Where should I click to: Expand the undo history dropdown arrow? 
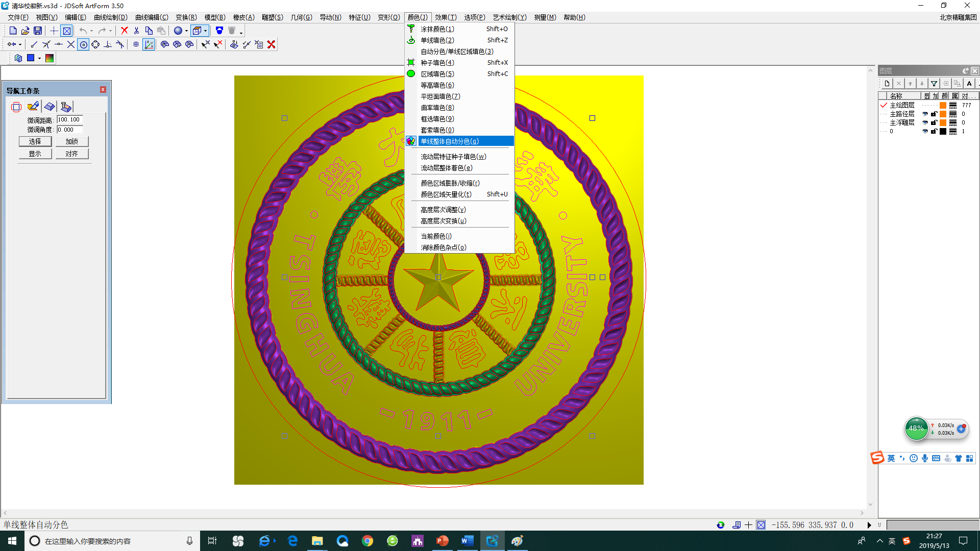(91, 31)
